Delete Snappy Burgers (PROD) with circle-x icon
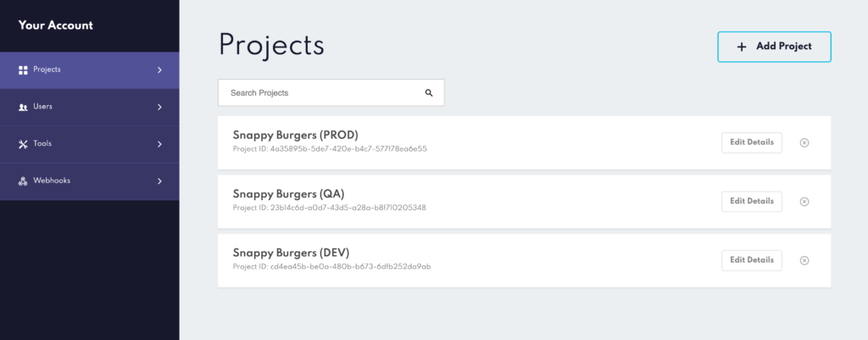Screen dimensions: 868x340 click(804, 142)
